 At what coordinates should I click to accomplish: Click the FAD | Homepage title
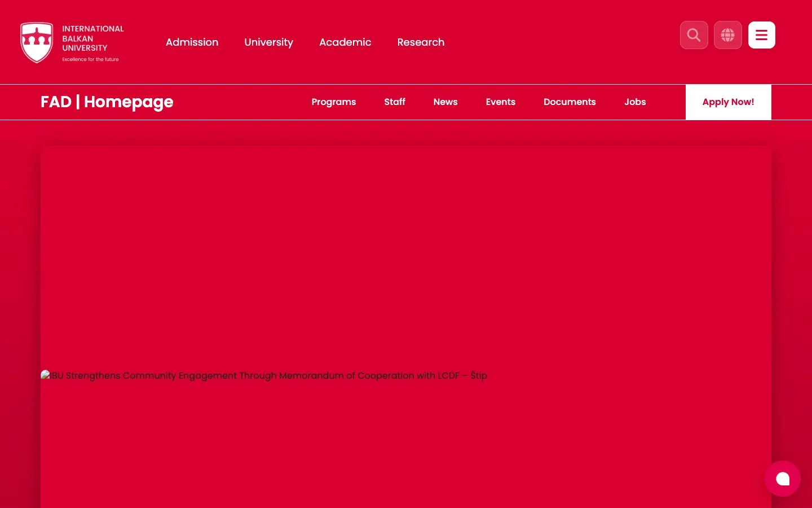pos(107,102)
